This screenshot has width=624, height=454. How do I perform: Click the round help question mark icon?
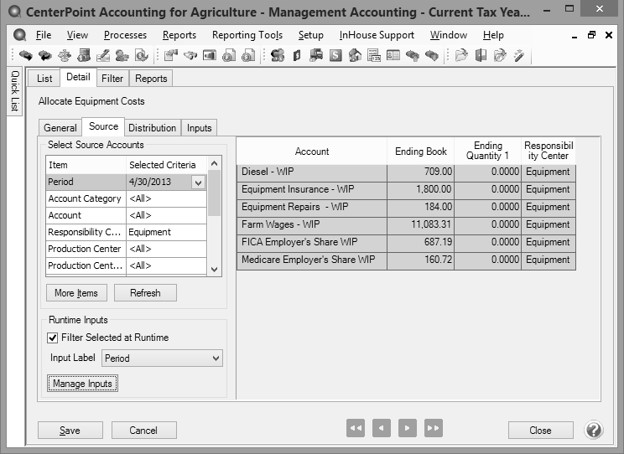coord(593,430)
